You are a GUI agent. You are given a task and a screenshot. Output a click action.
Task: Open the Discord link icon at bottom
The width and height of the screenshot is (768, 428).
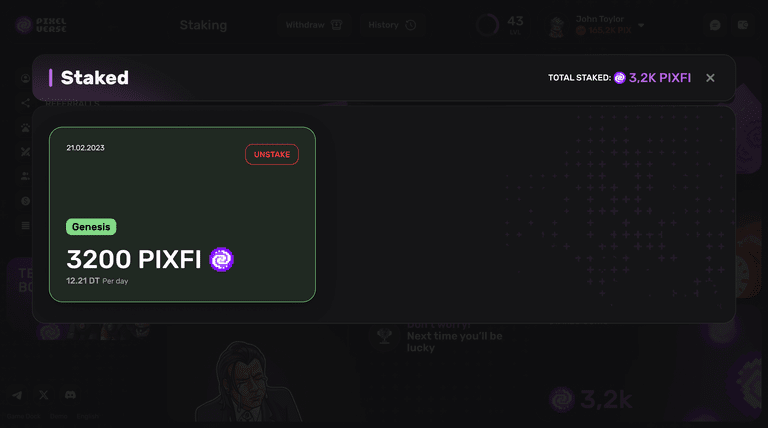(70, 395)
